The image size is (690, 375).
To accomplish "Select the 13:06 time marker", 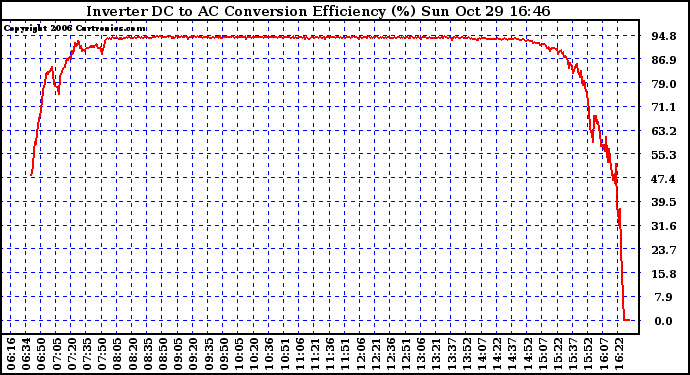I will [x=422, y=354].
